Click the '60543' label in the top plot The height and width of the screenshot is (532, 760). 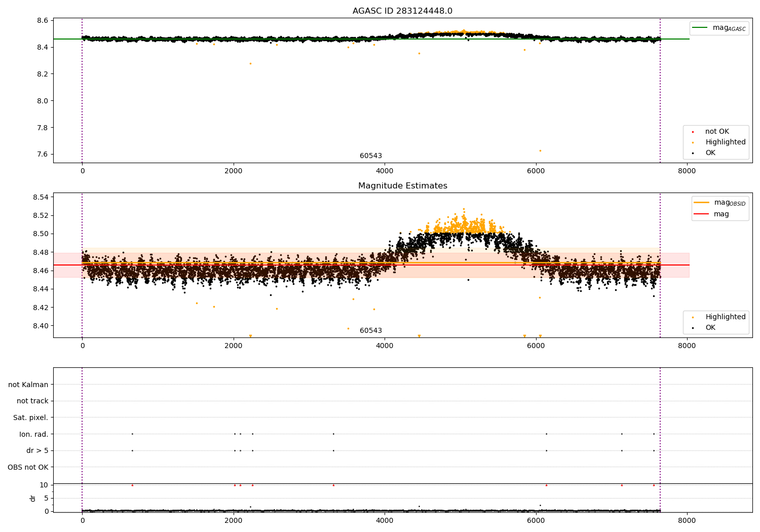(371, 156)
